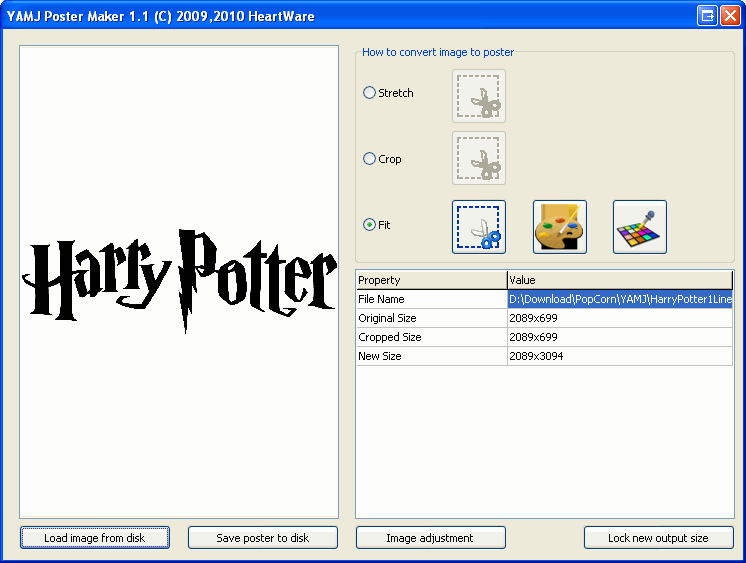Click the color grid eyedropper icon
746x563 pixels.
(640, 227)
